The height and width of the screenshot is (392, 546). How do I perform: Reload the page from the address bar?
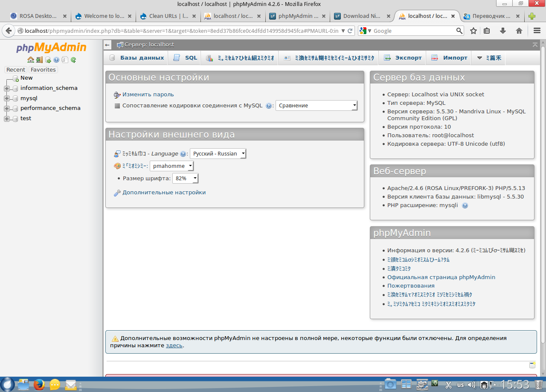[x=350, y=31]
